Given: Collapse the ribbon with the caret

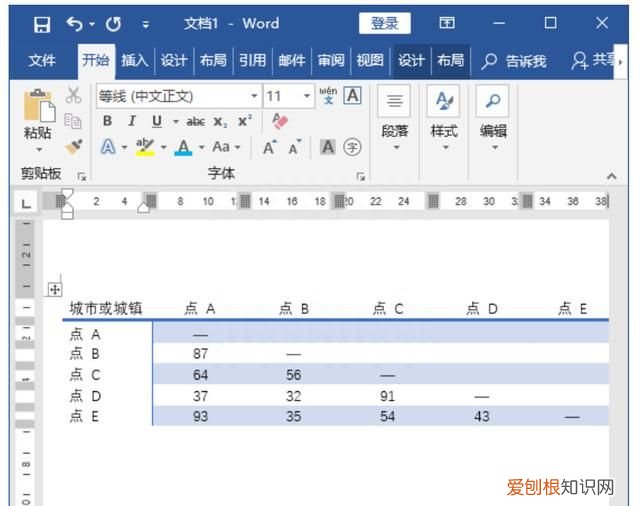Looking at the screenshot, I should click(x=611, y=176).
